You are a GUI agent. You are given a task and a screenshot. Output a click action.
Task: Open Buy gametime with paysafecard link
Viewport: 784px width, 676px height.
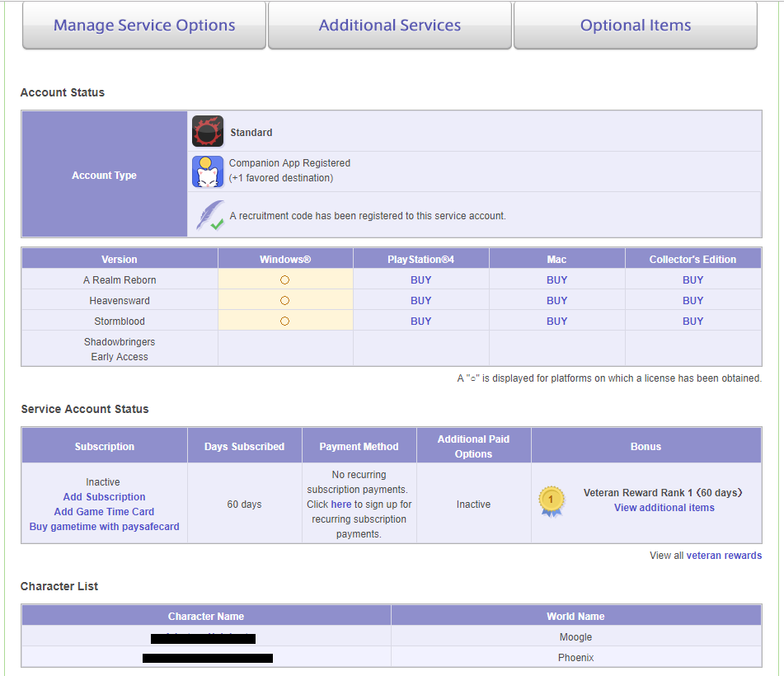coord(104,527)
